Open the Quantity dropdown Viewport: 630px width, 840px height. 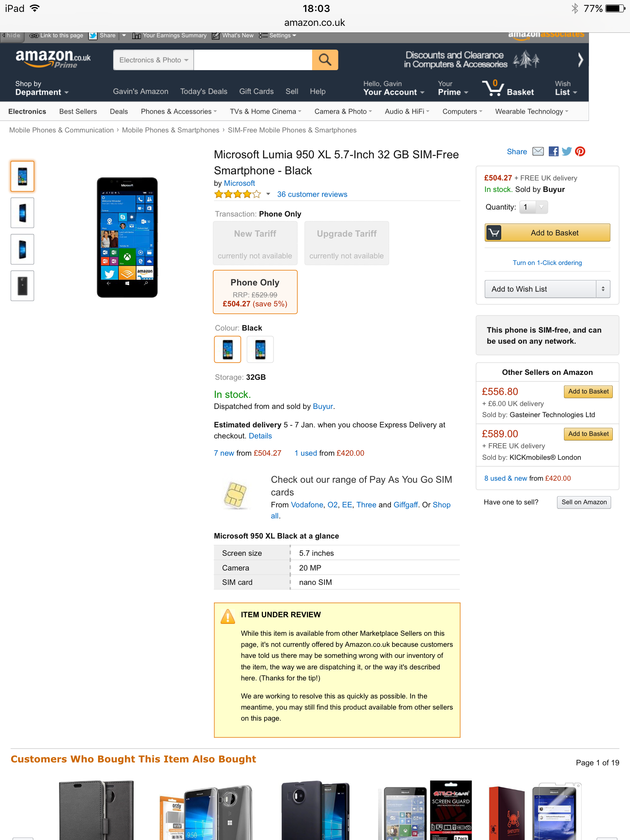pyautogui.click(x=533, y=207)
